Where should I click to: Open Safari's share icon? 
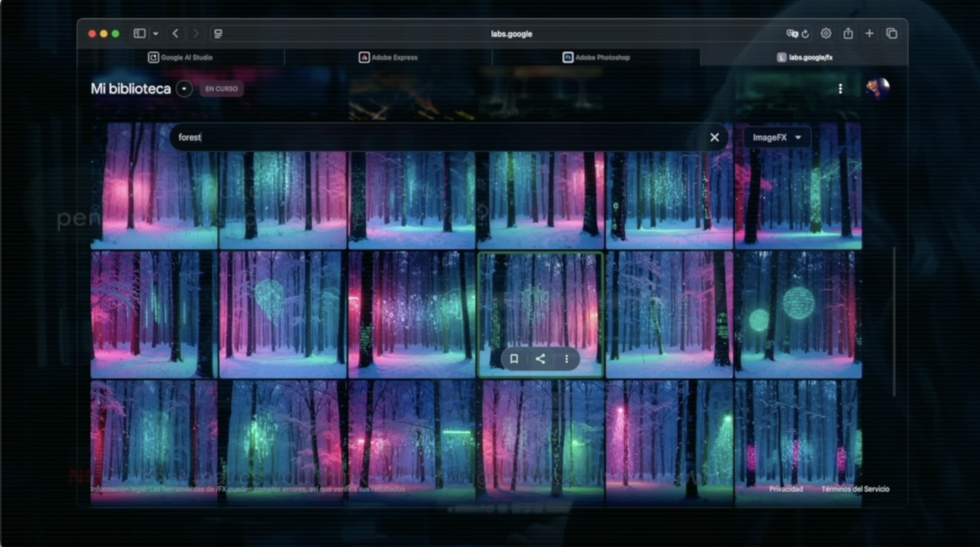(x=848, y=34)
